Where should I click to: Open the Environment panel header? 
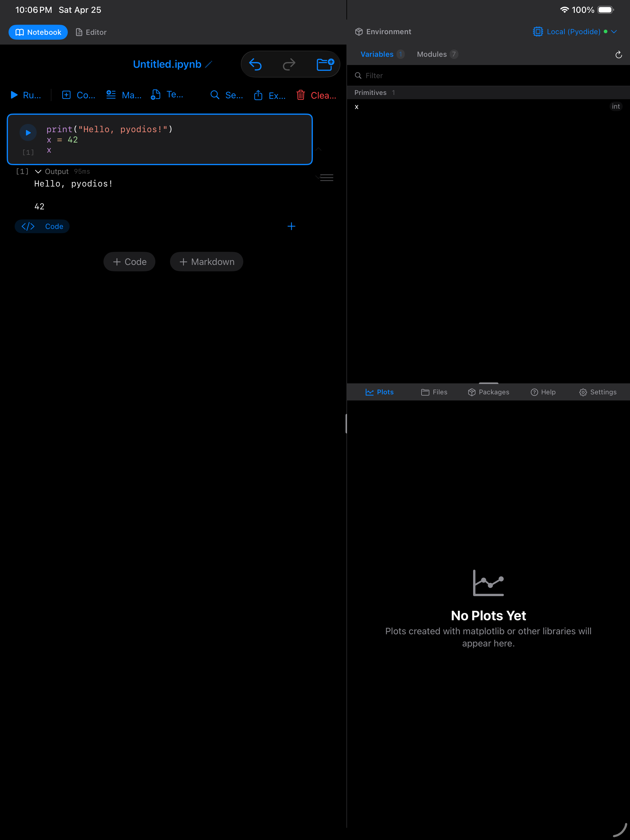point(383,31)
